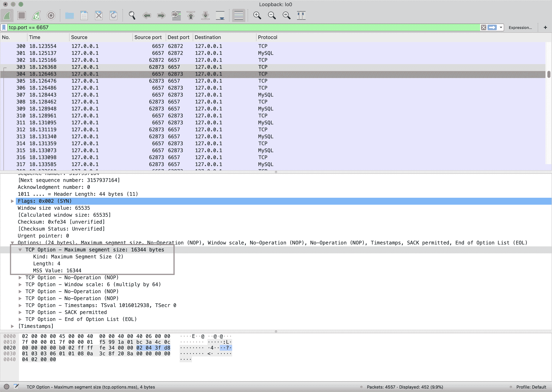Open the display filter history dropdown arrow
This screenshot has width=552, height=392.
tap(501, 27)
